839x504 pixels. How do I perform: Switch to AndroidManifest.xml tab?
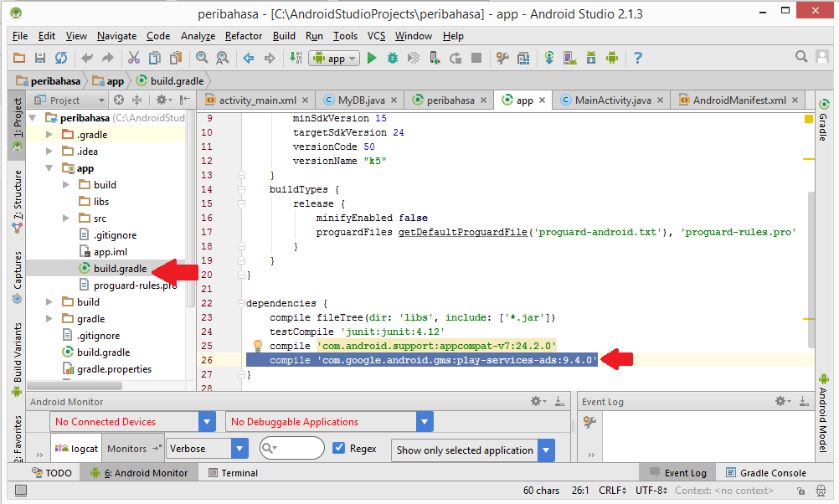coord(739,100)
